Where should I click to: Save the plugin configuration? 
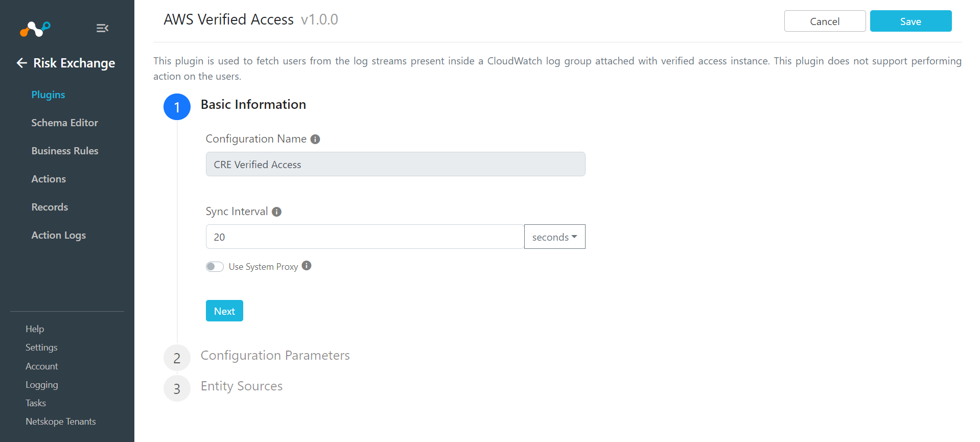pos(911,21)
